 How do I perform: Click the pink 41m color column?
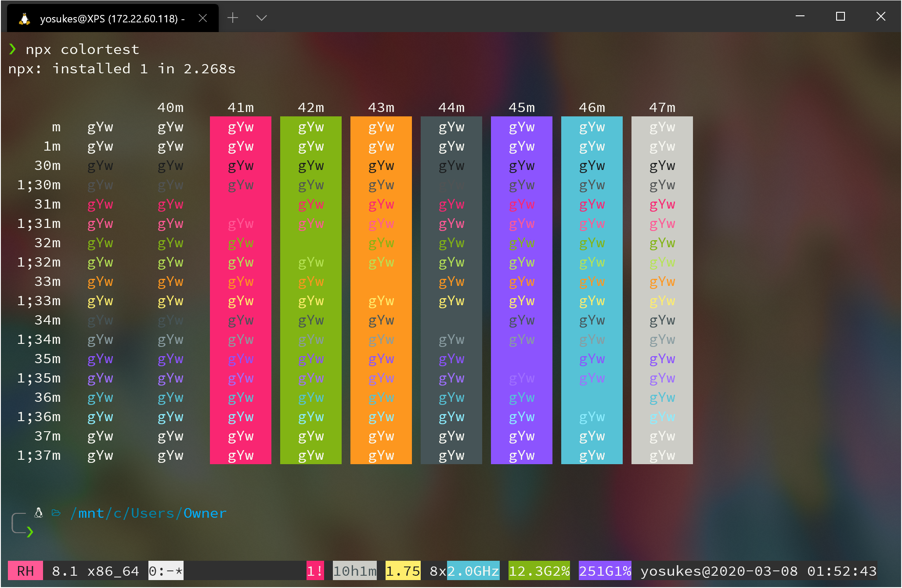[x=240, y=290]
